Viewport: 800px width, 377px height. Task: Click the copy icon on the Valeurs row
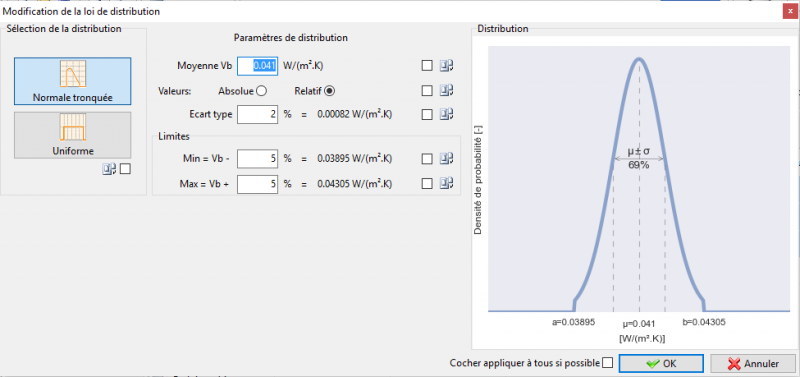point(447,91)
